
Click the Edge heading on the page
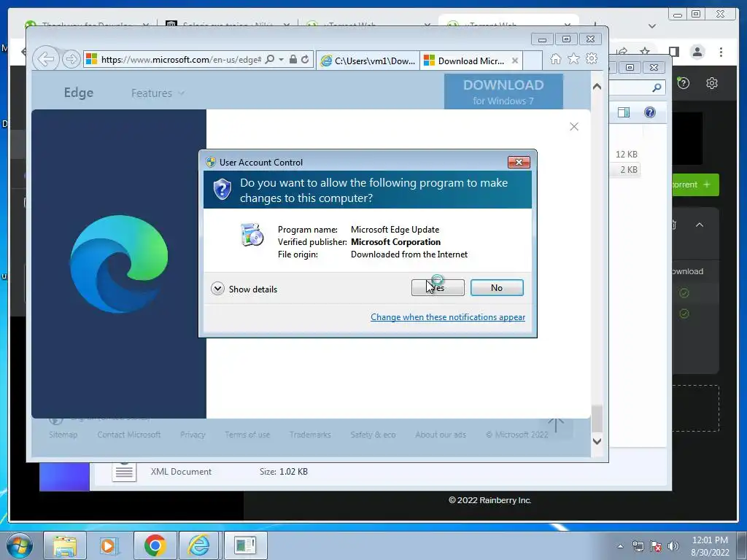pos(79,93)
